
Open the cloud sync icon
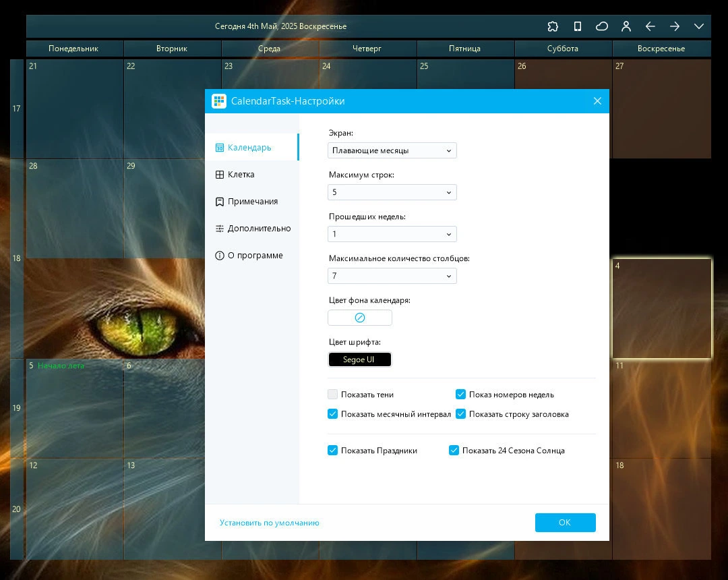pyautogui.click(x=602, y=26)
